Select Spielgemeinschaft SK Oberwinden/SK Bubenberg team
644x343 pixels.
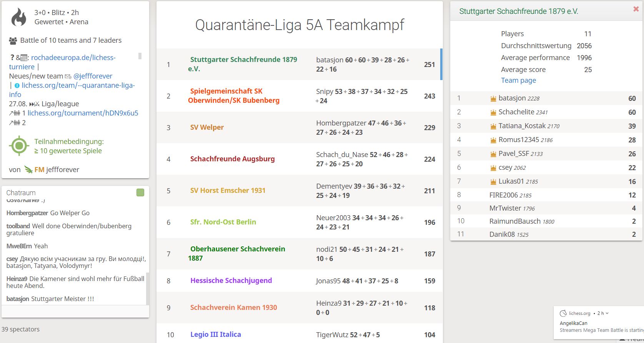pyautogui.click(x=234, y=96)
